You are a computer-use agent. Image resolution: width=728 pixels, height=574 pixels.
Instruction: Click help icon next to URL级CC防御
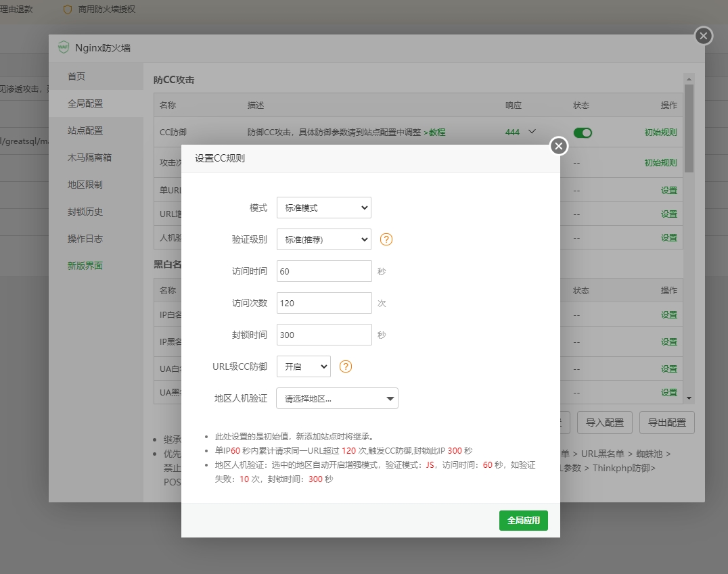click(346, 366)
